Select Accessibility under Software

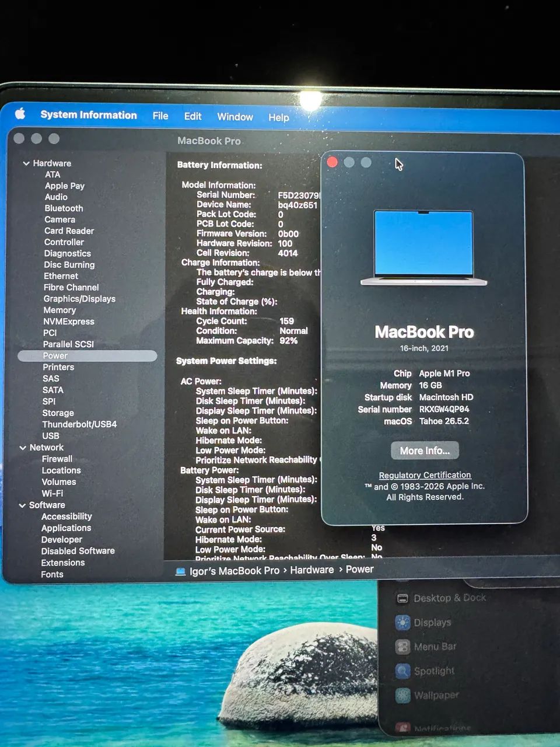coord(66,516)
